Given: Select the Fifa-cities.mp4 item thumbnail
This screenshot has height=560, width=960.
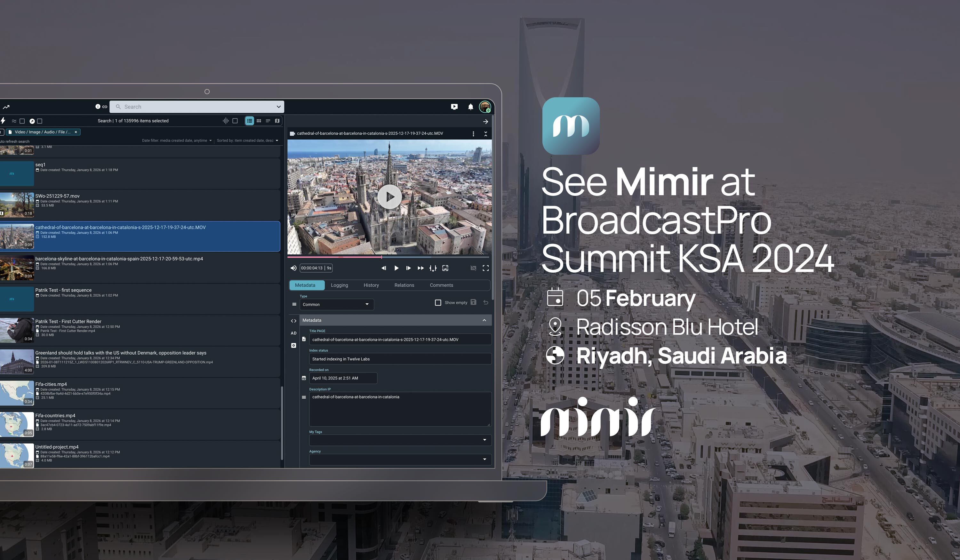Looking at the screenshot, I should point(17,393).
